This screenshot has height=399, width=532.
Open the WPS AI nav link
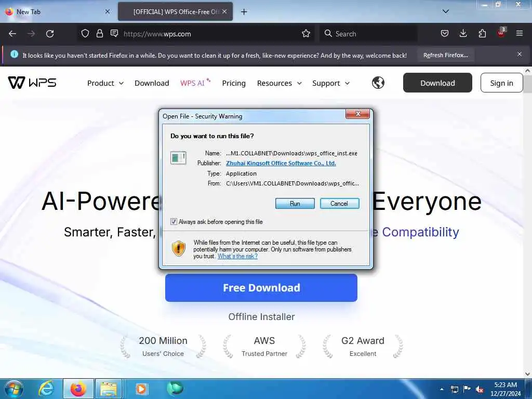tap(195, 83)
